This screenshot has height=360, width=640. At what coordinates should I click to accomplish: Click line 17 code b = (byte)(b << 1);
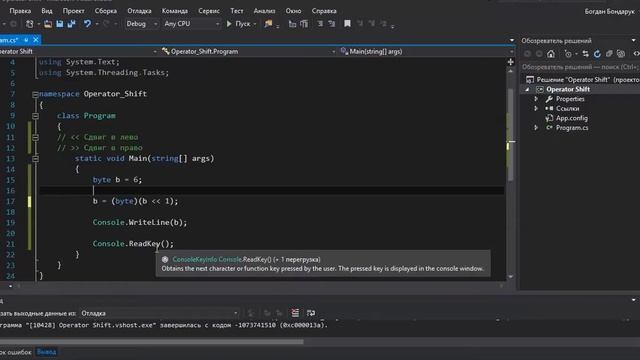point(136,201)
